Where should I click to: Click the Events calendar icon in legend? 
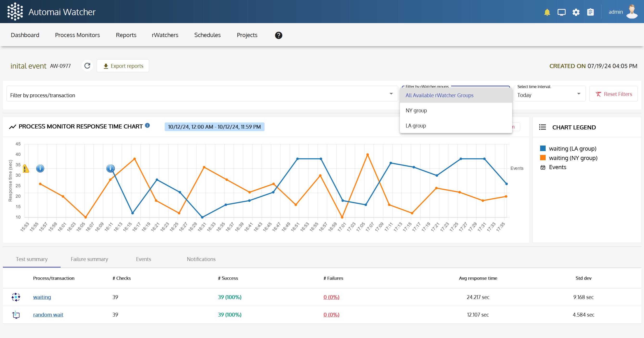(543, 167)
